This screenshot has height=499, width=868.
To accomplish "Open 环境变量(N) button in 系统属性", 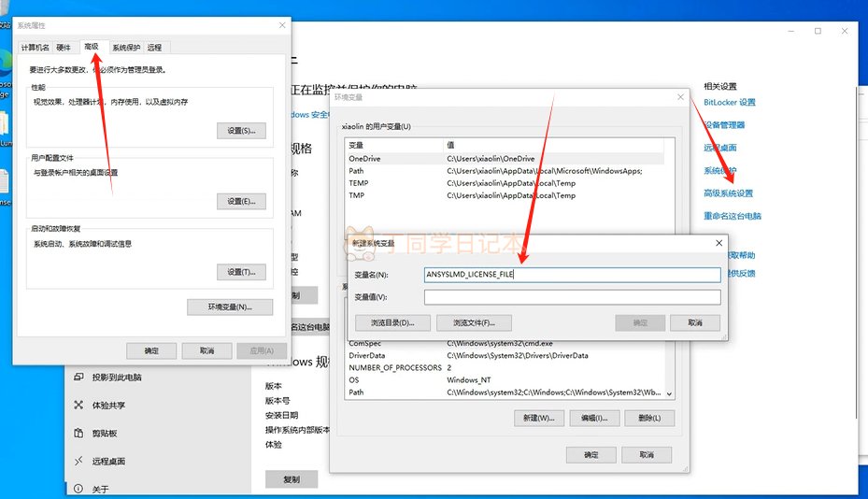I will (230, 307).
